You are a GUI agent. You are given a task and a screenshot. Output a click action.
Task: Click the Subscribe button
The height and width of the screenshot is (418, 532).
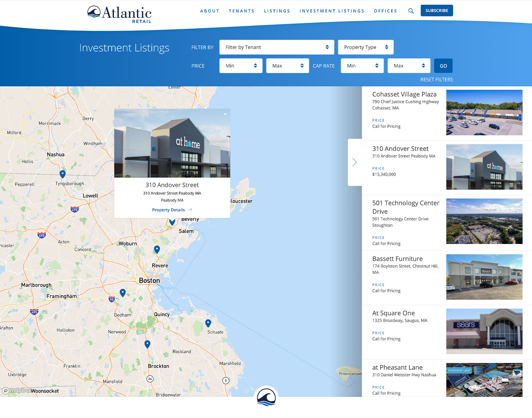[437, 11]
